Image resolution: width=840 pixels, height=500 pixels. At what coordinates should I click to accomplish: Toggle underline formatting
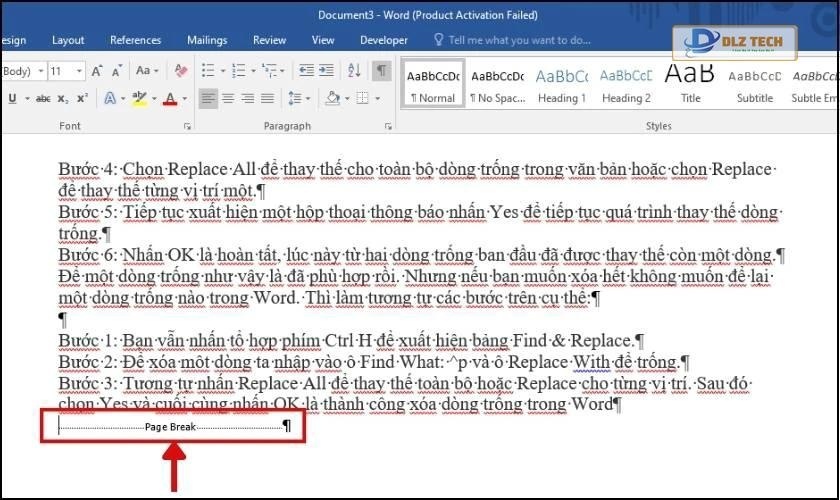pos(13,99)
